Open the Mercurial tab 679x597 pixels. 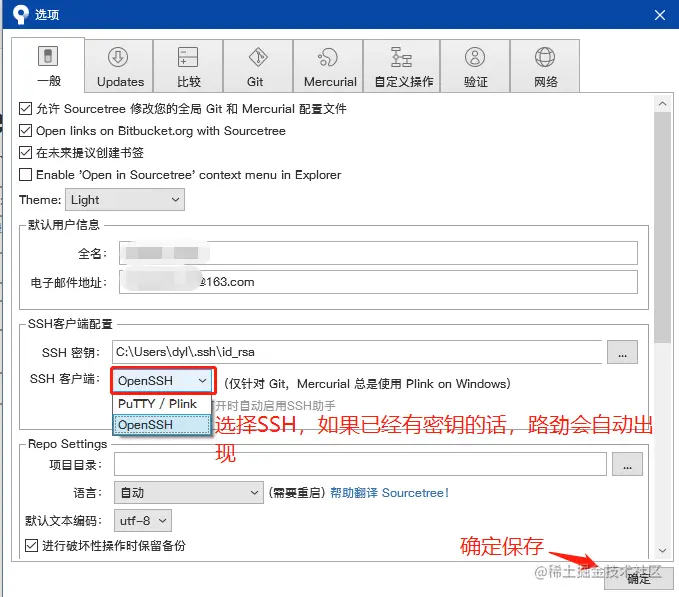(328, 66)
